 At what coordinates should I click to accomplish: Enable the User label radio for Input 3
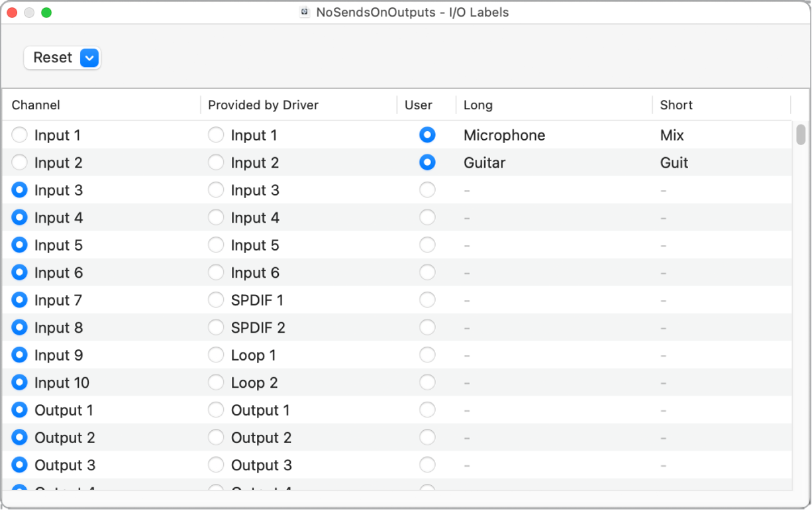427,190
